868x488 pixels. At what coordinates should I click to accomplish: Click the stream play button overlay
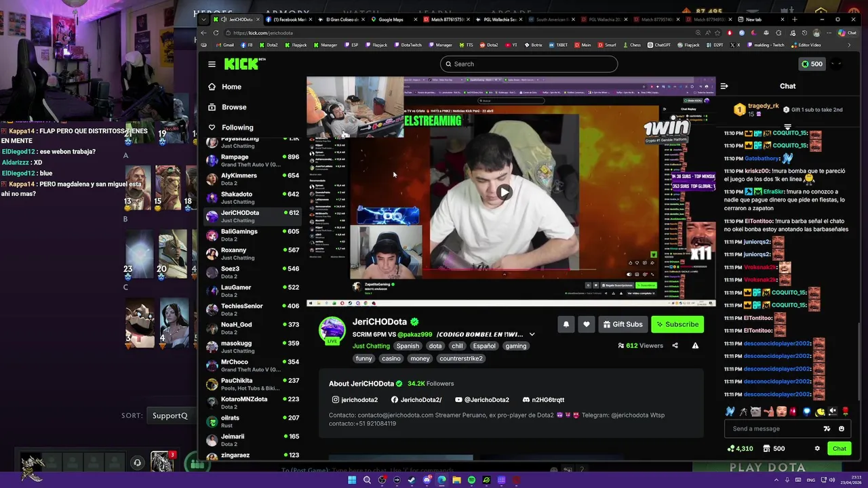point(504,192)
